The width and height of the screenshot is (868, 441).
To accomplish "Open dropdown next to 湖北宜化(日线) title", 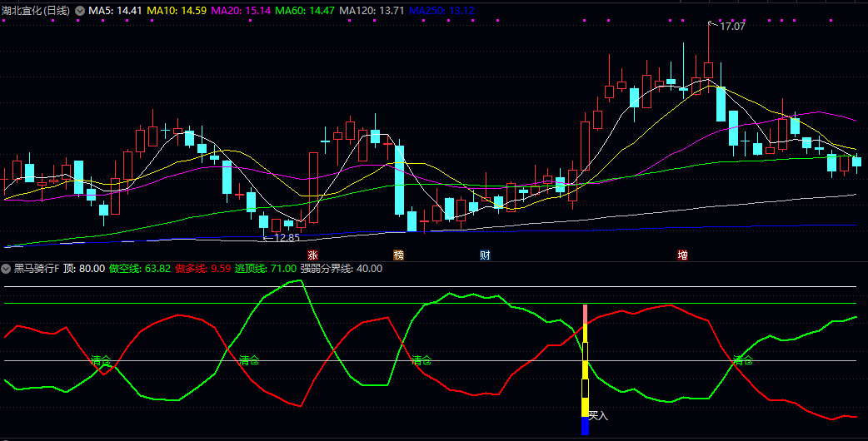I will 80,11.
